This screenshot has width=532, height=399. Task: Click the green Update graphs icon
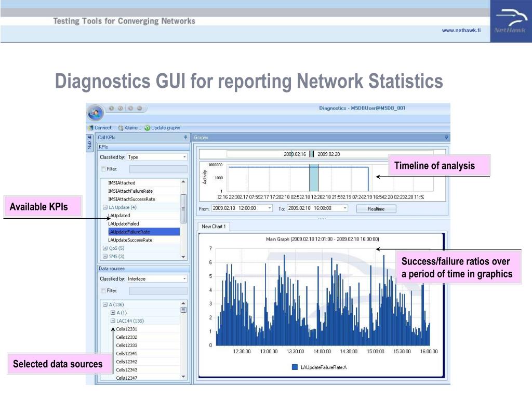pos(148,128)
